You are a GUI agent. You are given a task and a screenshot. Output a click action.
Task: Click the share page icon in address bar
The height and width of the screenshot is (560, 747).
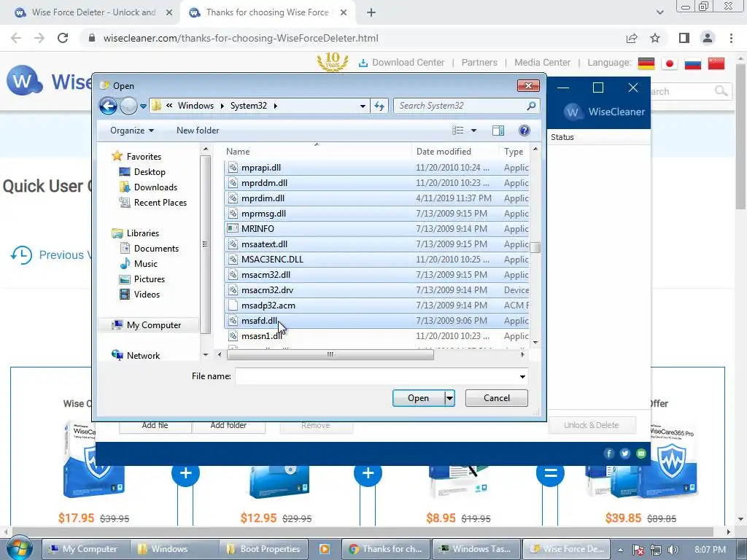click(632, 38)
